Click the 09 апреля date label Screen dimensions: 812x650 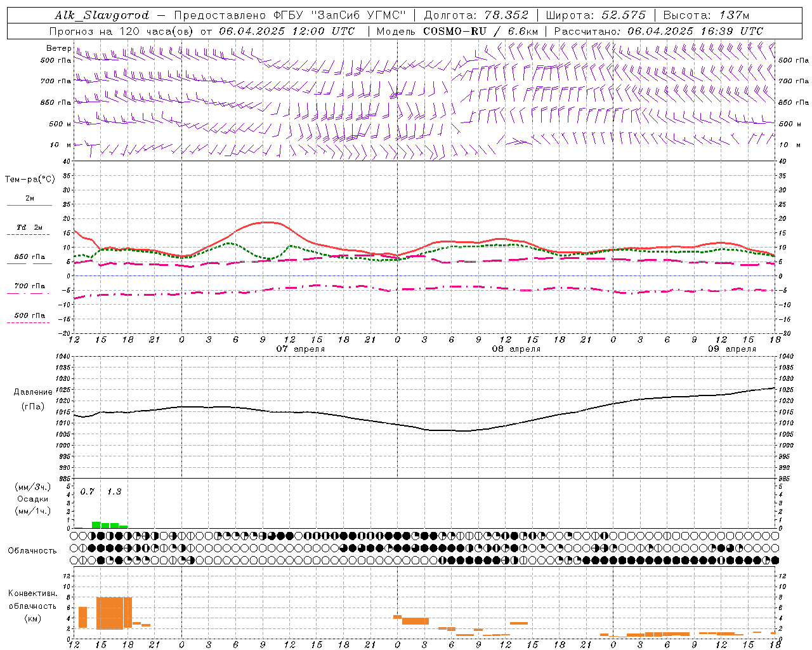click(732, 349)
